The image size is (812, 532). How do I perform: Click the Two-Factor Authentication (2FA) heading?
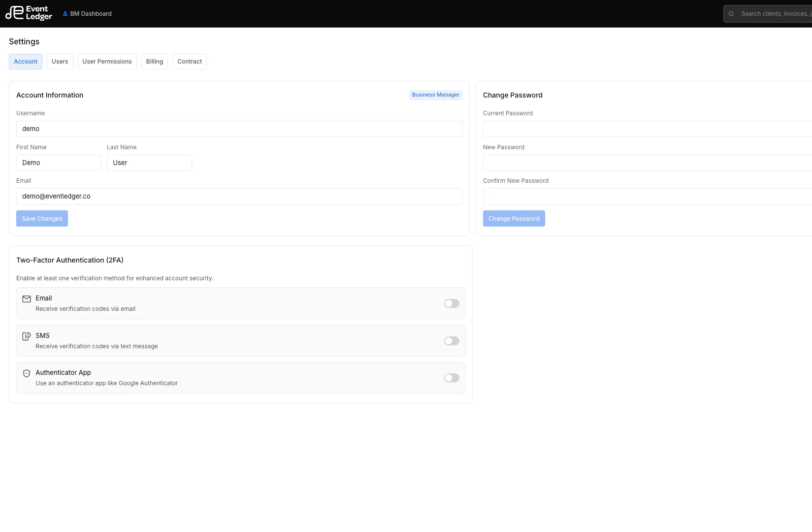click(x=70, y=260)
